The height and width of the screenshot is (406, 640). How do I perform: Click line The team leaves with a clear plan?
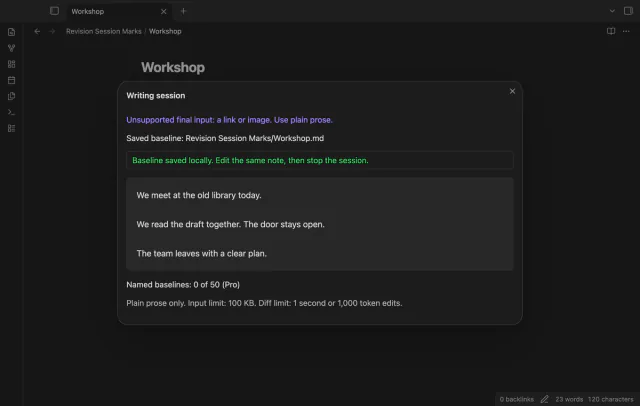coord(202,253)
